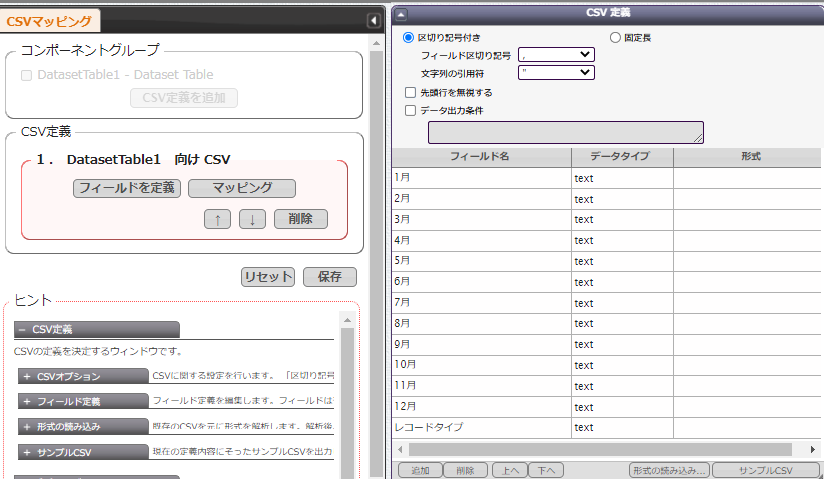Move the CSV definition down with the ↓ button
Screen dimensions: 824x479
252,219
